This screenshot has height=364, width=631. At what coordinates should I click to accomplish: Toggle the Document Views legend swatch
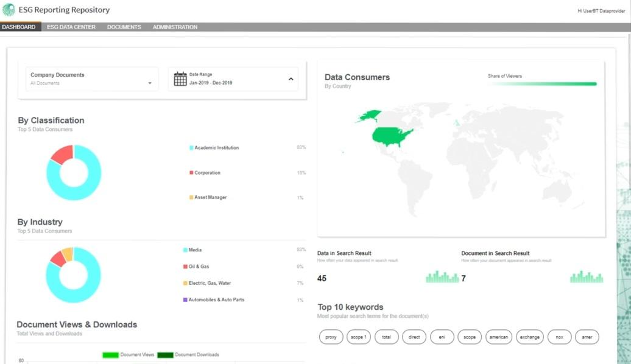tap(111, 355)
